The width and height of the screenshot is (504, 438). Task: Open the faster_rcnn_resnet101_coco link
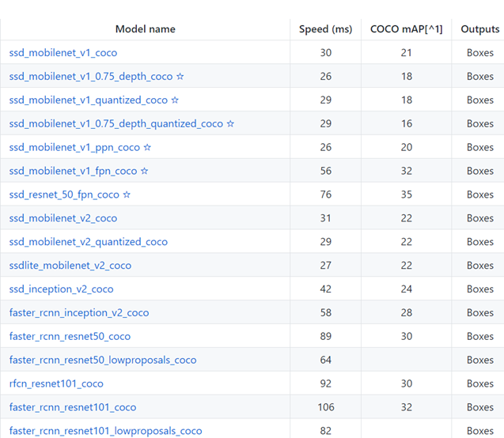tap(73, 407)
